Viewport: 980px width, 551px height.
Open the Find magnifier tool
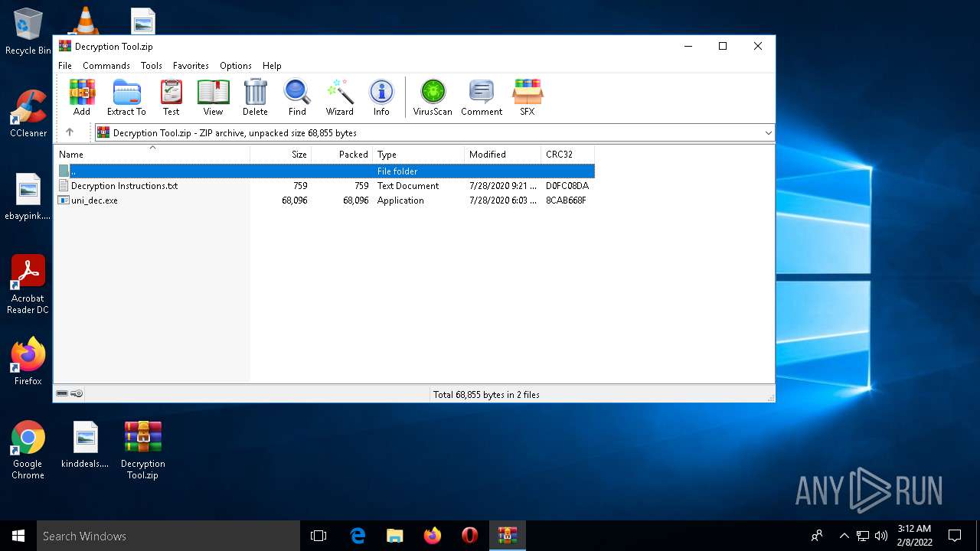click(x=297, y=97)
